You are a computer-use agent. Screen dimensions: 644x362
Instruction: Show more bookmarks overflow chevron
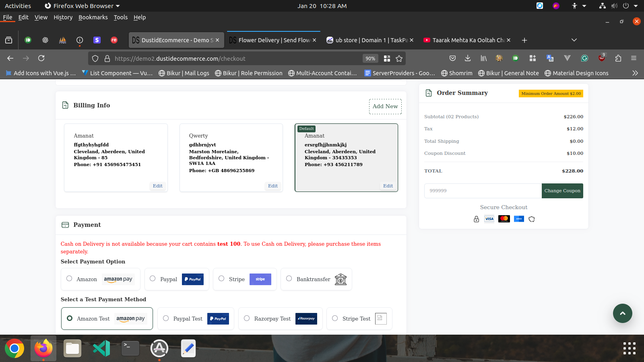coord(635,73)
